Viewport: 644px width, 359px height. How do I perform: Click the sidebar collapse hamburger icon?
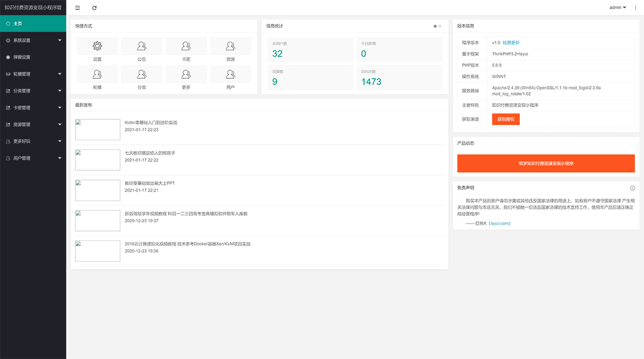coord(78,8)
